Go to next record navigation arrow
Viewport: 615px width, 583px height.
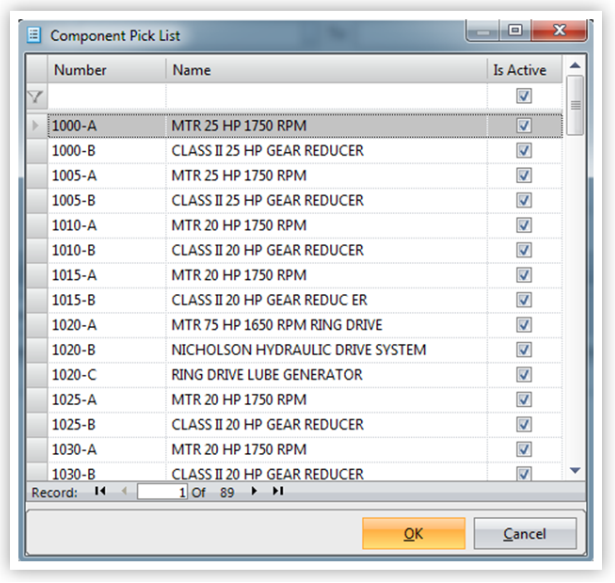click(254, 492)
